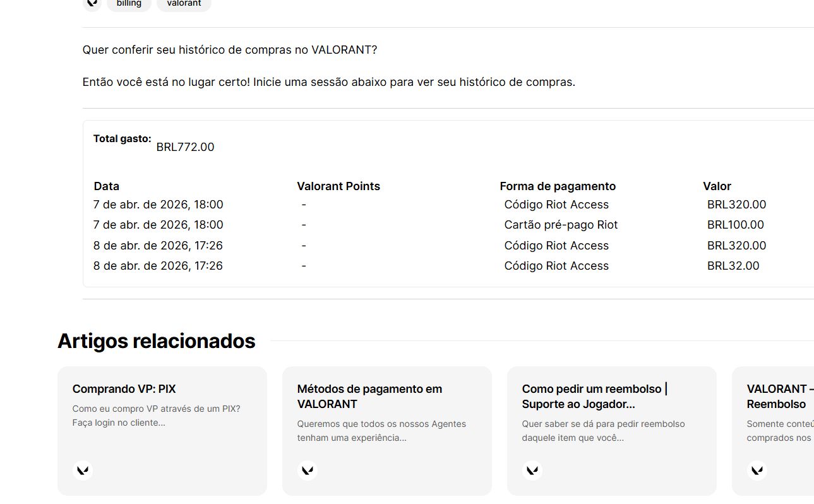Click 'Como eu compro VP através de um PIX?' description
This screenshot has height=504, width=814.
click(x=157, y=416)
